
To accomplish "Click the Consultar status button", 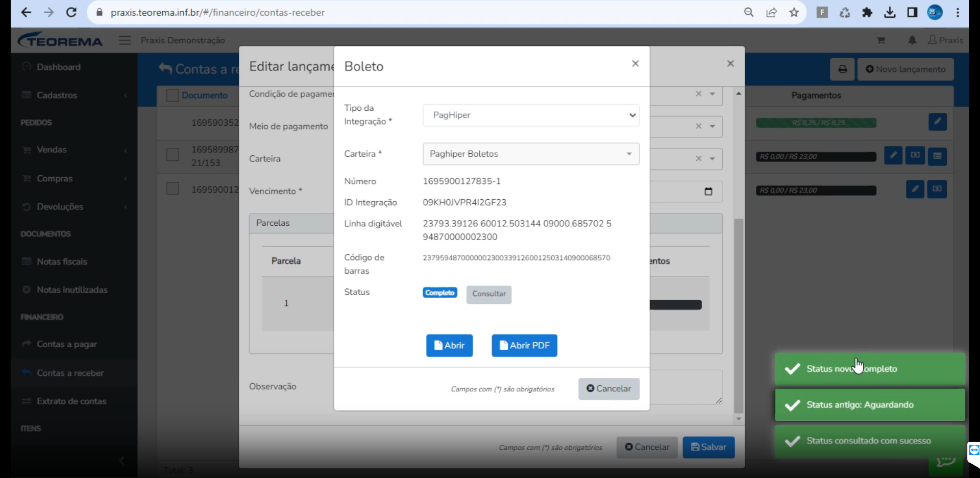I will (x=489, y=294).
